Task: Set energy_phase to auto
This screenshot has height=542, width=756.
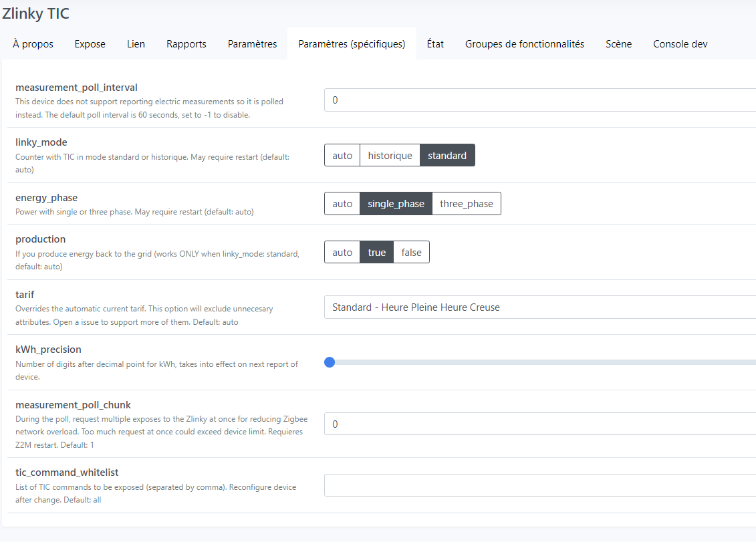Action: (x=342, y=203)
